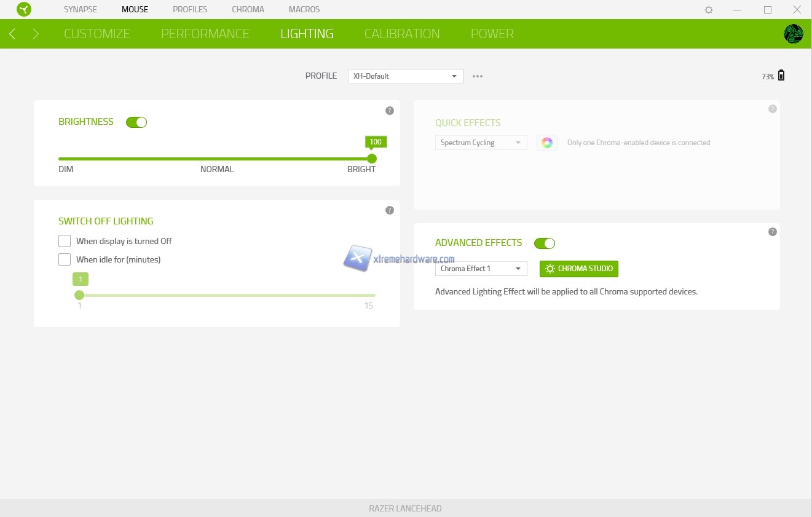Viewport: 812px width, 517px height.
Task: Switch to the Performance tab
Action: (x=205, y=34)
